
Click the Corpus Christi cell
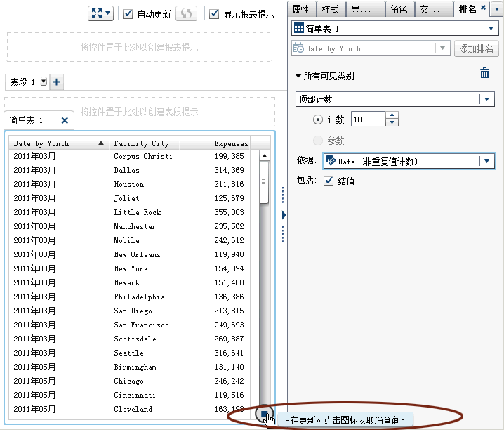pos(143,156)
